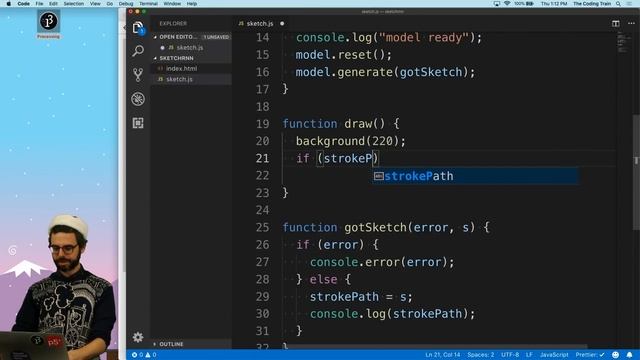Click the Prettier status item
640x360 pixels.
(590, 355)
